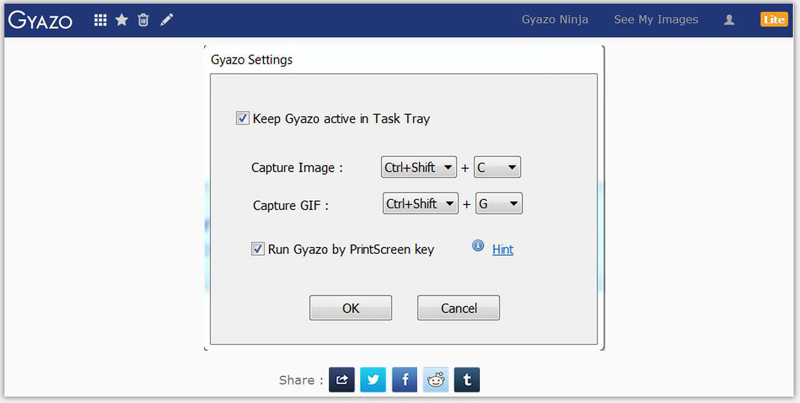This screenshot has width=800, height=403.
Task: Share image on Reddit
Action: (x=436, y=380)
